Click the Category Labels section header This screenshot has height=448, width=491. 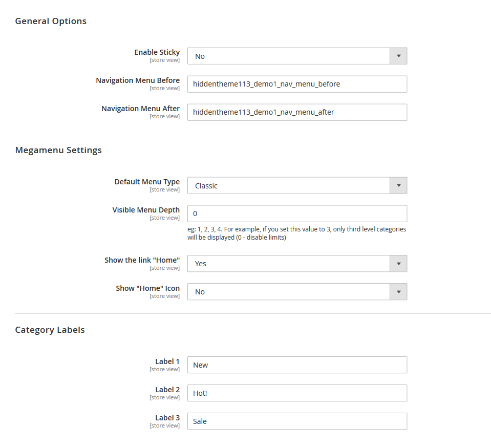[x=50, y=330]
